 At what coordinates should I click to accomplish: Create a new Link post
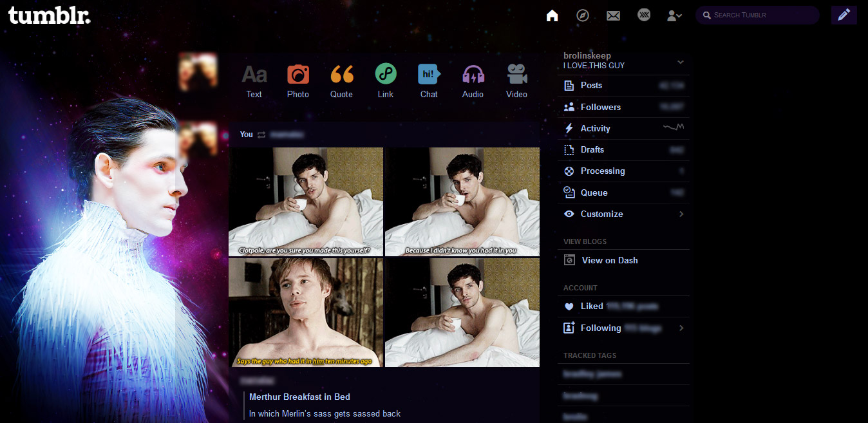(x=386, y=81)
